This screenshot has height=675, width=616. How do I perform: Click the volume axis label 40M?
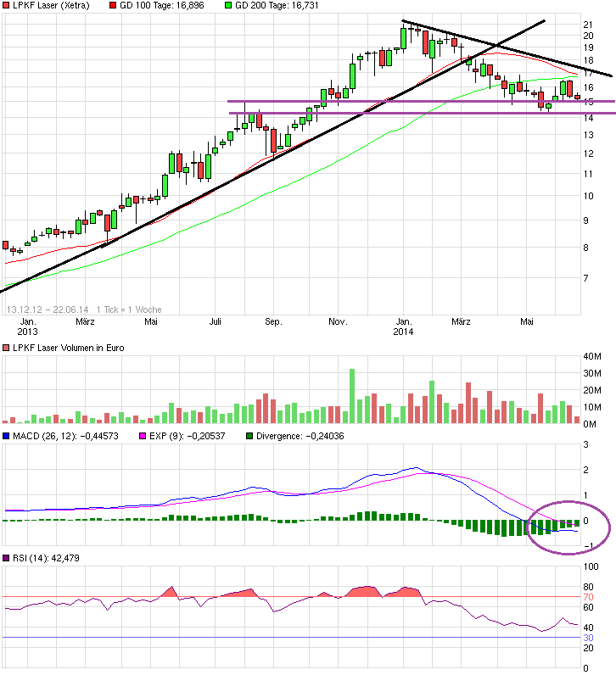[592, 356]
